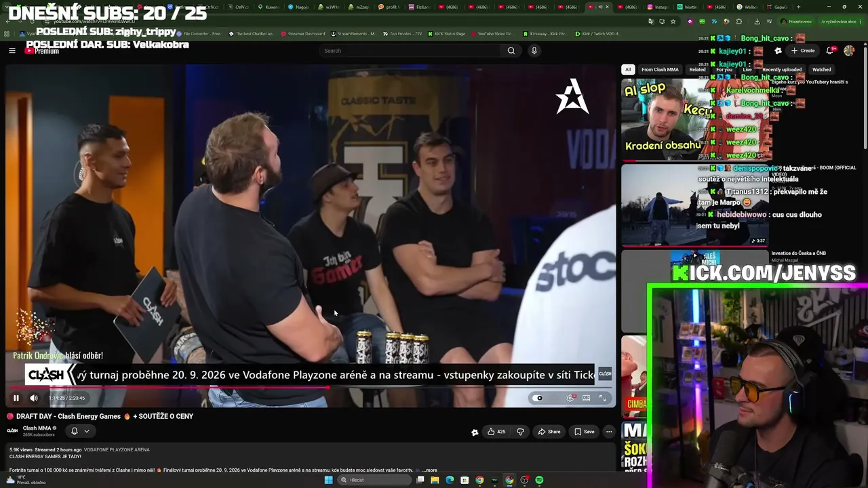Open the taskbar weather widget
868x488 pixels.
[x=24, y=480]
